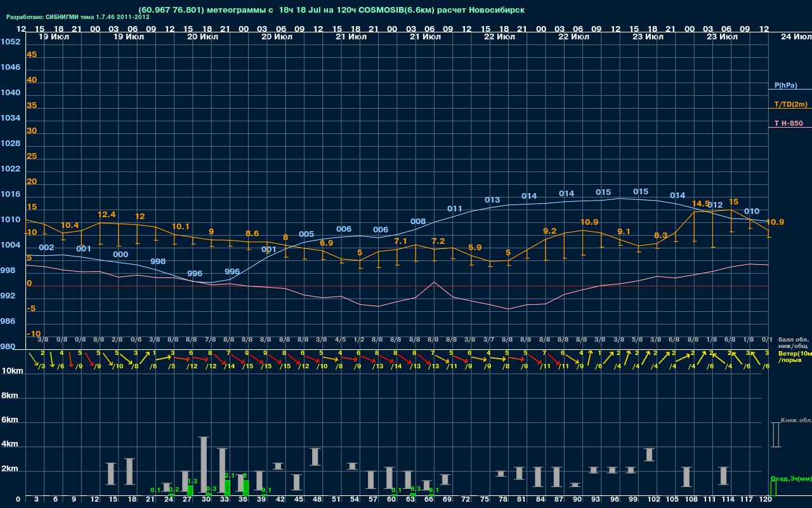Click the Конв.обл. legend label
Image resolution: width=812 pixels, height=508 pixels.
tap(796, 420)
